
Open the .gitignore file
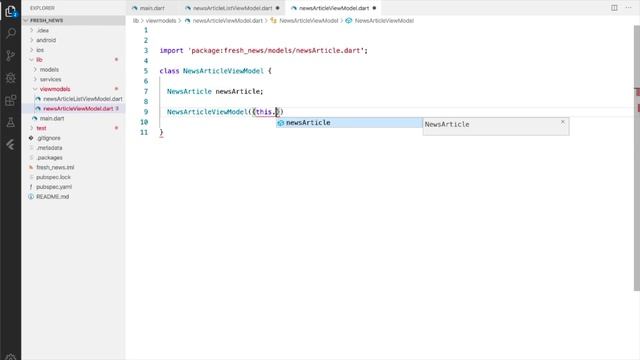[x=73, y=138]
